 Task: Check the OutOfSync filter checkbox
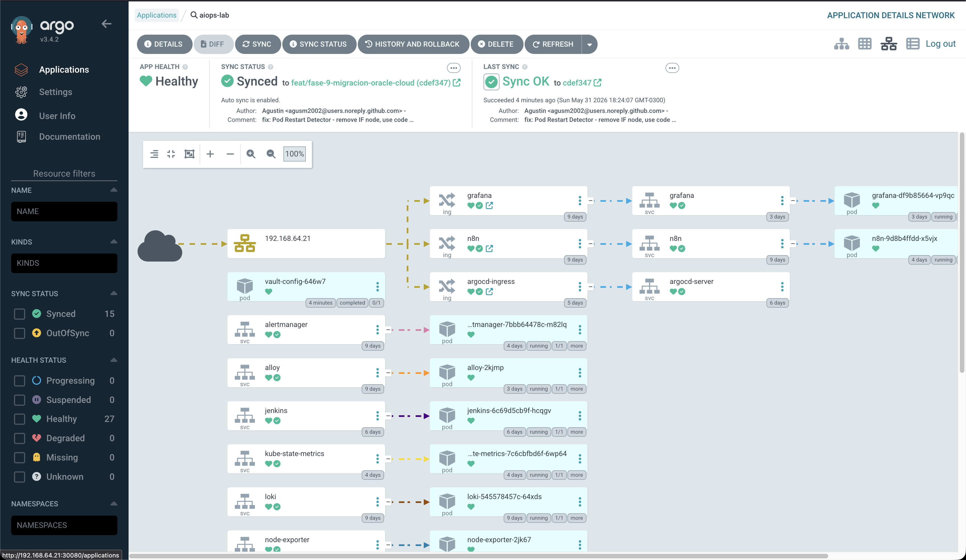[x=20, y=333]
